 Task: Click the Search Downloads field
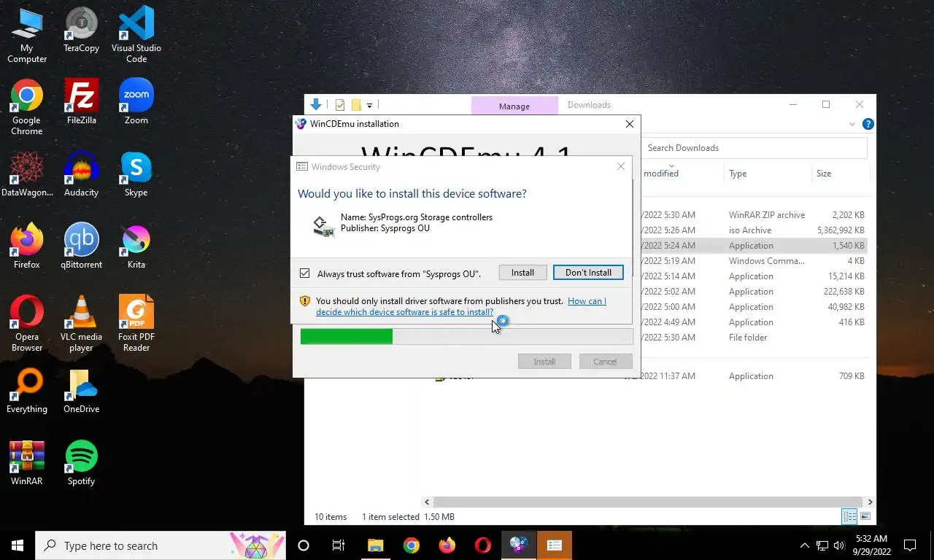pyautogui.click(x=754, y=148)
